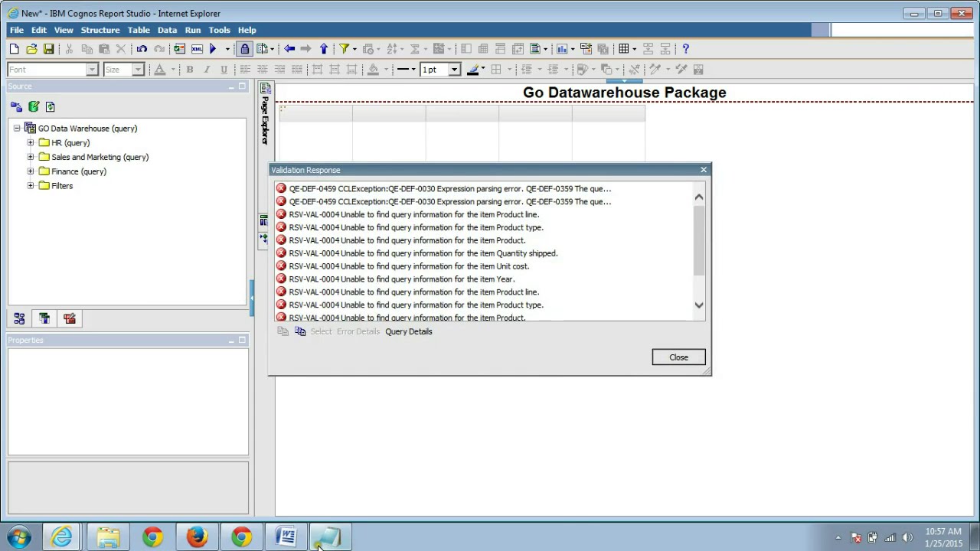Click the refresh icon in Source pane
Image resolution: width=980 pixels, height=551 pixels.
(51, 107)
